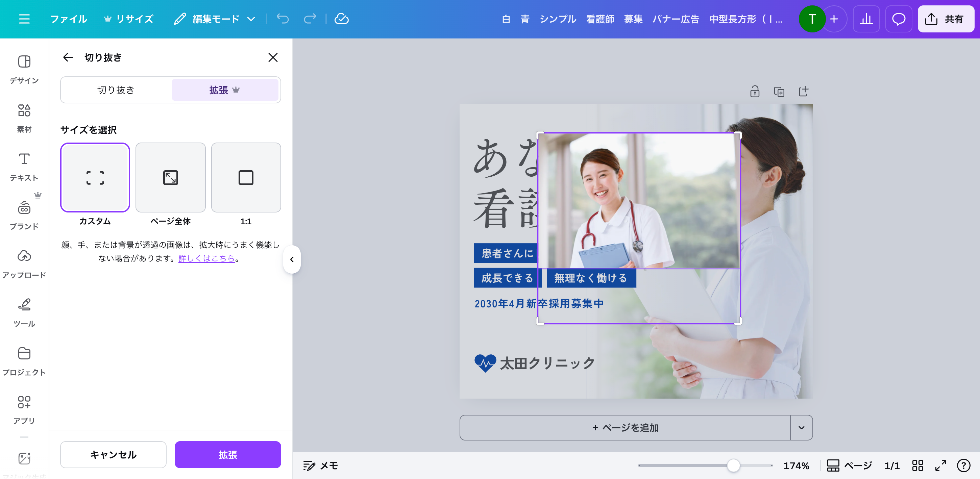Open the hamburger main menu
The image size is (980, 479).
pyautogui.click(x=24, y=19)
